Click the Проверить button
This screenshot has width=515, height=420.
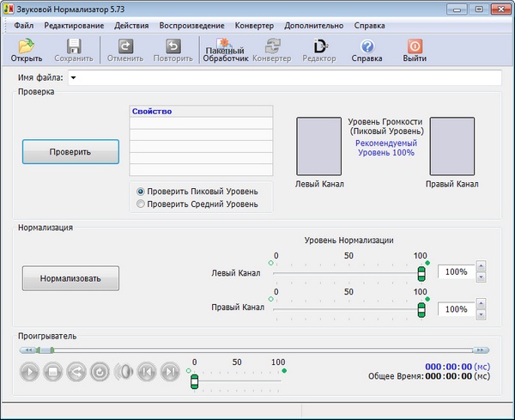click(70, 151)
